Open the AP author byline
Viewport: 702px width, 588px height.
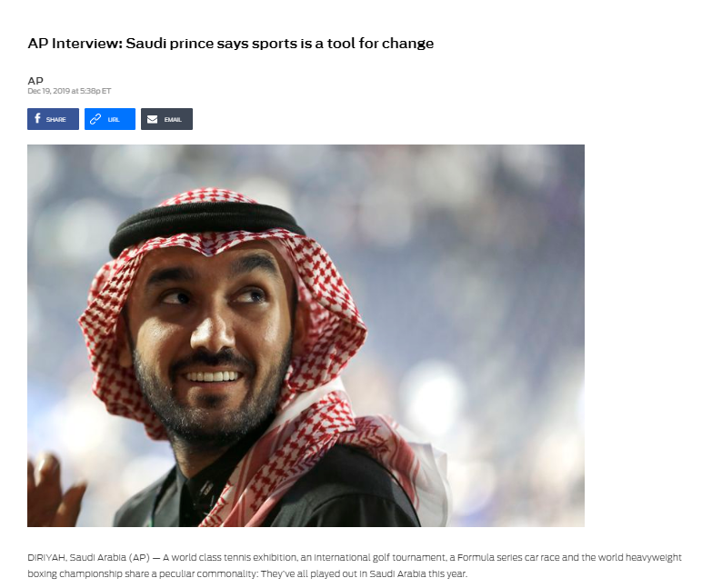coord(35,81)
